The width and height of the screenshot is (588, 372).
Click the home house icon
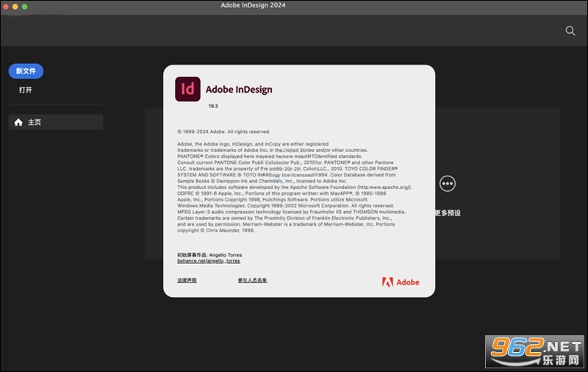18,122
